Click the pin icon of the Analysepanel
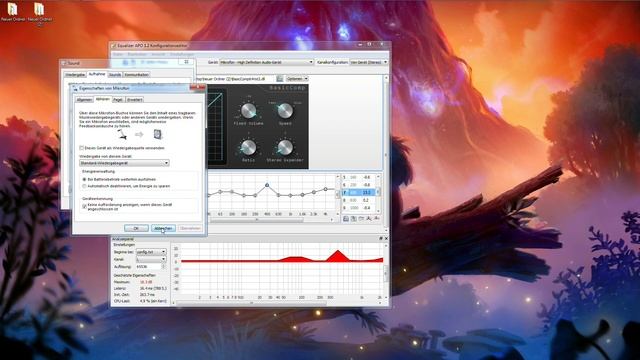The width and height of the screenshot is (640, 360). click(381, 238)
